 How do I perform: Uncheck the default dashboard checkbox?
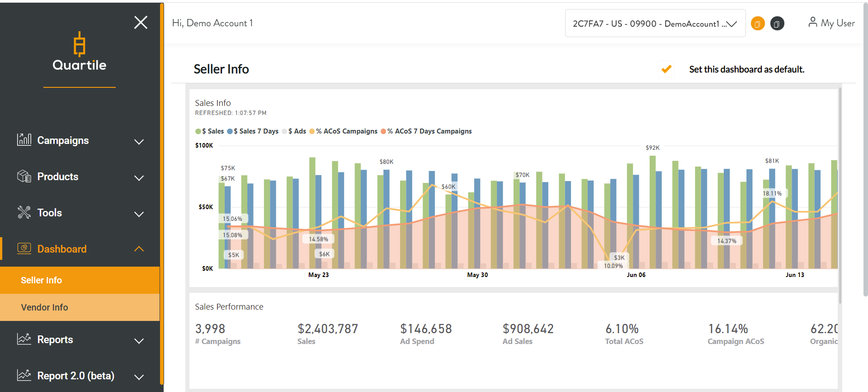point(666,69)
